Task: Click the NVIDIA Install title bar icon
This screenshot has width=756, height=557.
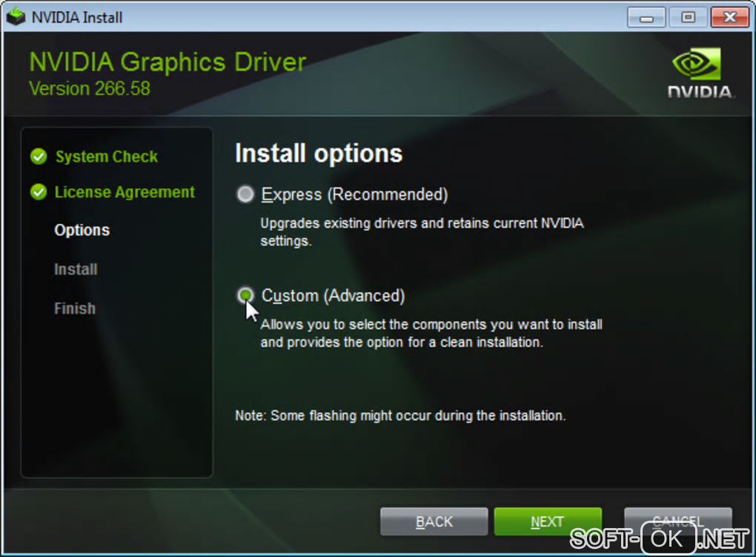Action: (x=16, y=17)
